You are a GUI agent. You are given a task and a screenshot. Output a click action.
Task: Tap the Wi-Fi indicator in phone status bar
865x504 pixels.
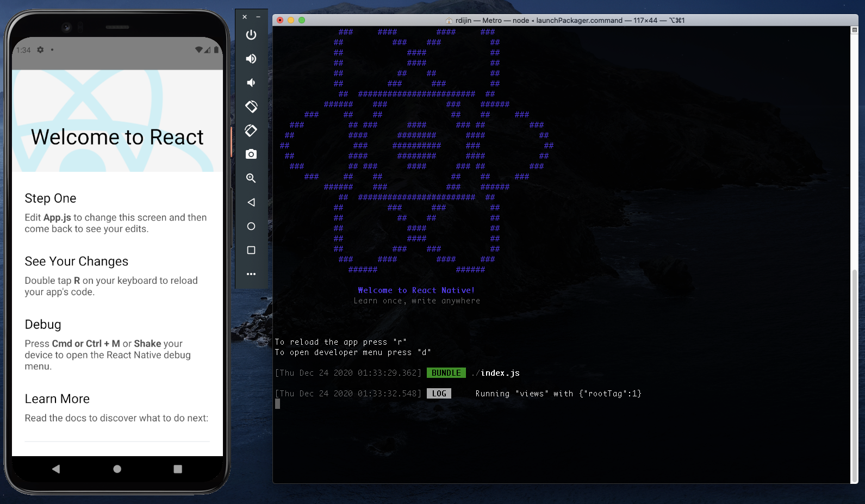click(x=199, y=49)
